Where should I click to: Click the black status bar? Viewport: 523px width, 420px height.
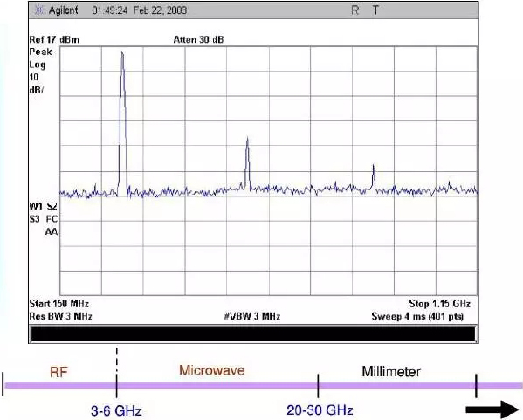coord(253,334)
